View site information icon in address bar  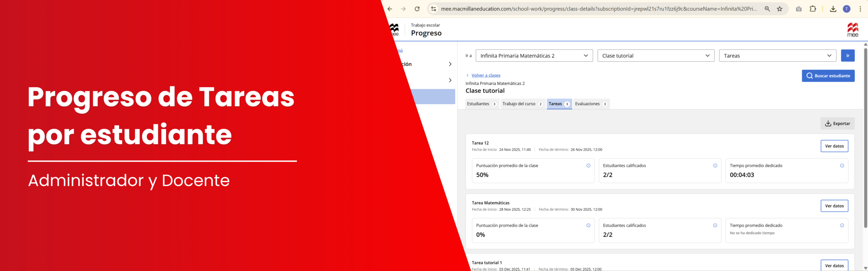[x=433, y=9]
